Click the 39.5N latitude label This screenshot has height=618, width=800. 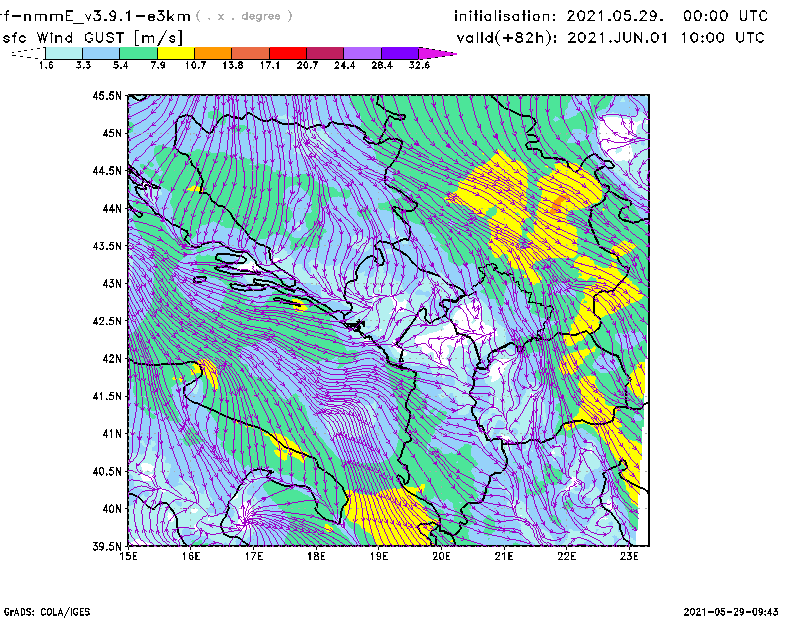(107, 546)
